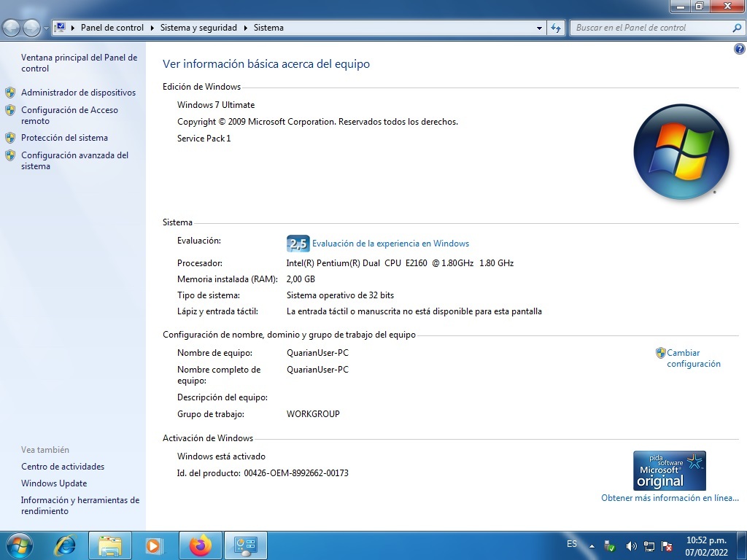Image resolution: width=747 pixels, height=560 pixels.
Task: Click the Intel Pentium Dual processor text
Action: pyautogui.click(x=400, y=262)
